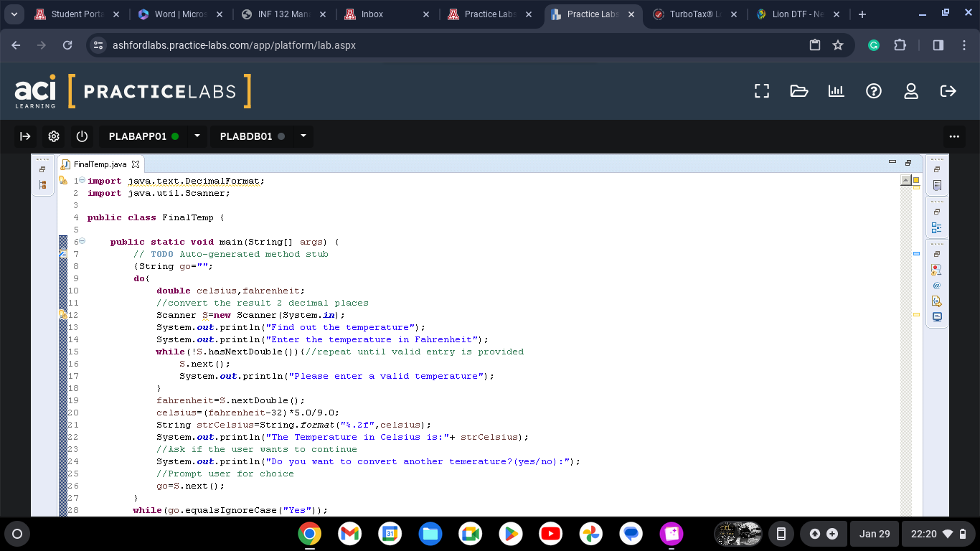Screen dimensions: 980x551
Task: Open the Task List icon in right trim
Action: click(937, 185)
